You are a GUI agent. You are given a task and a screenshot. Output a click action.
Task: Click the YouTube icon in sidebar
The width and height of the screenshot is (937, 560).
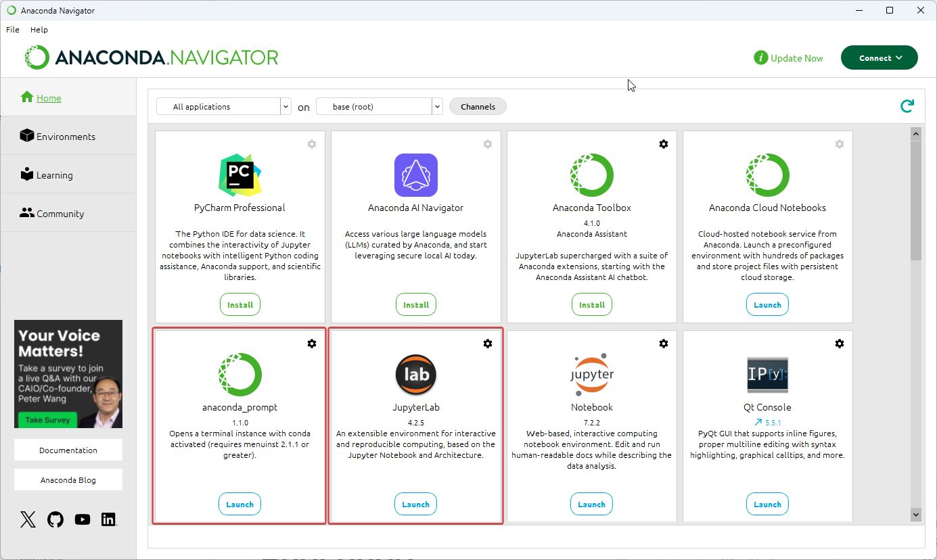[x=83, y=519]
